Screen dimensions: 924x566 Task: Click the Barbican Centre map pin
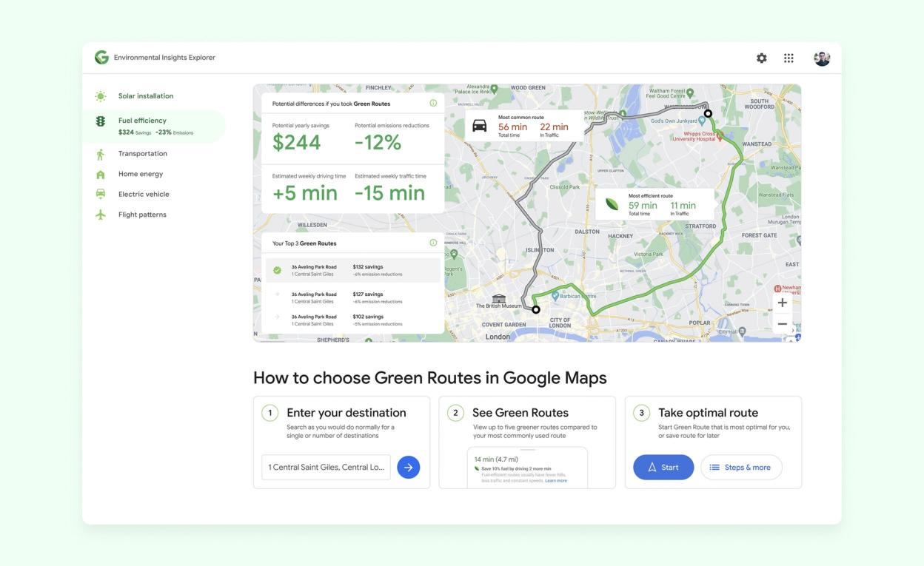click(x=555, y=295)
